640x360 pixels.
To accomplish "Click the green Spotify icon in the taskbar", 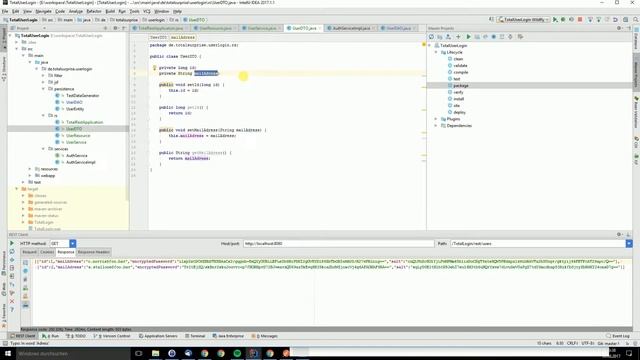I will [x=237, y=353].
